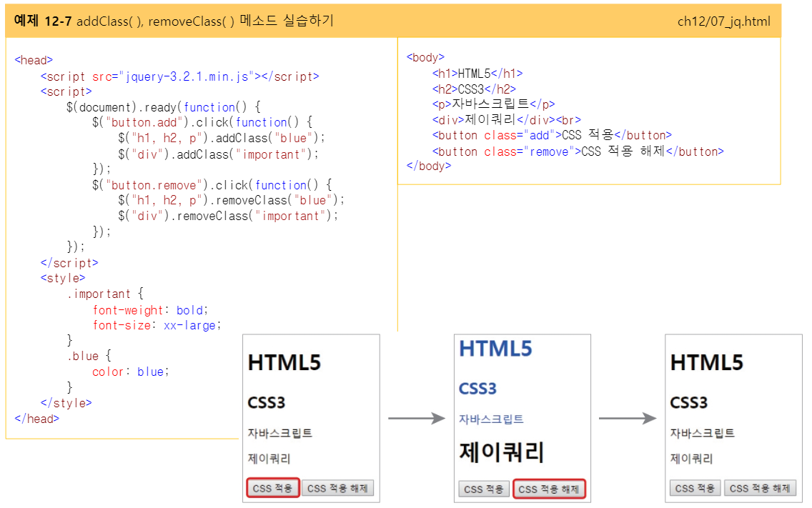
Task: Click the button class="remove" code line
Action: point(578,151)
